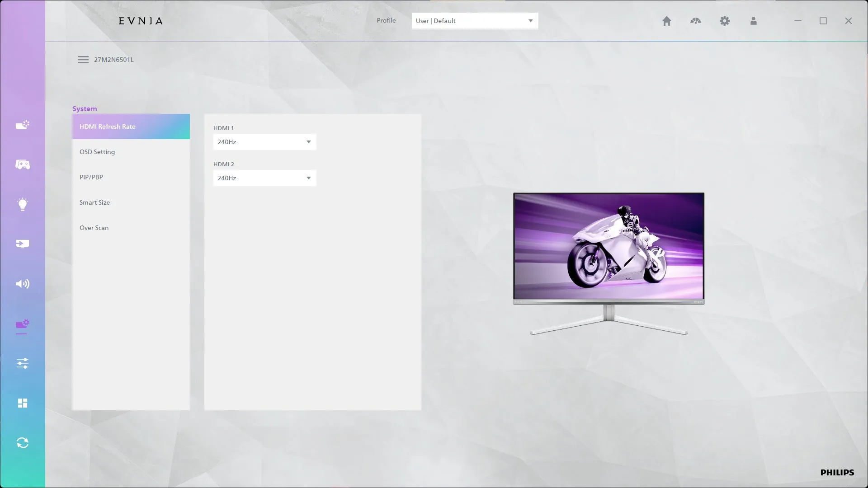868x488 pixels.
Task: Open the user account icon
Action: coord(753,21)
